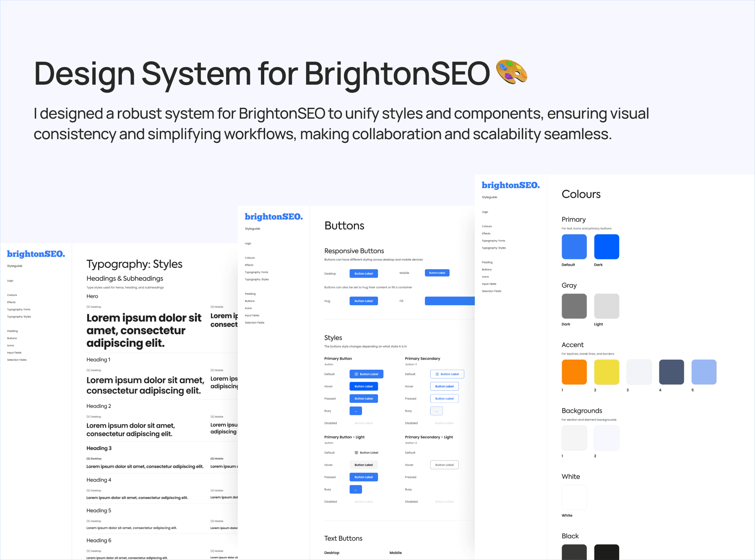
Task: Open Effects in the Colours panel sidebar
Action: (x=486, y=233)
